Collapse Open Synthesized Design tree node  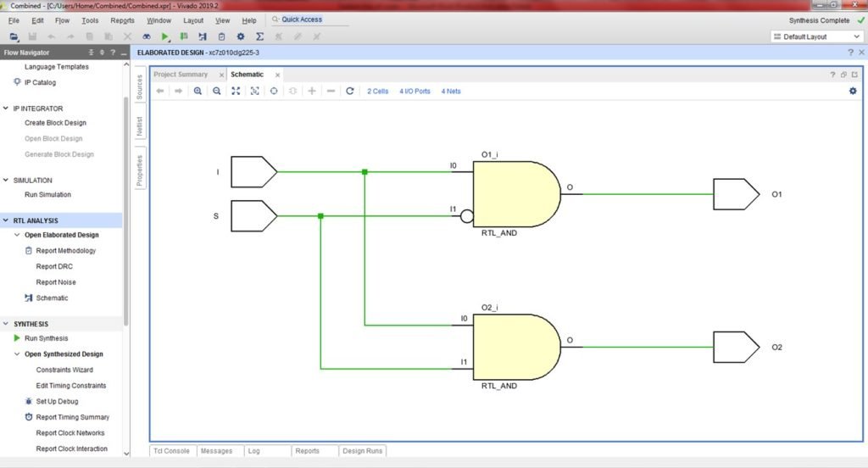coord(17,354)
